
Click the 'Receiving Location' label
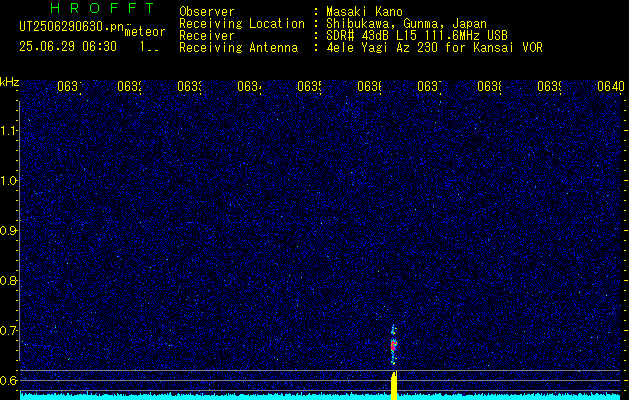(x=242, y=24)
